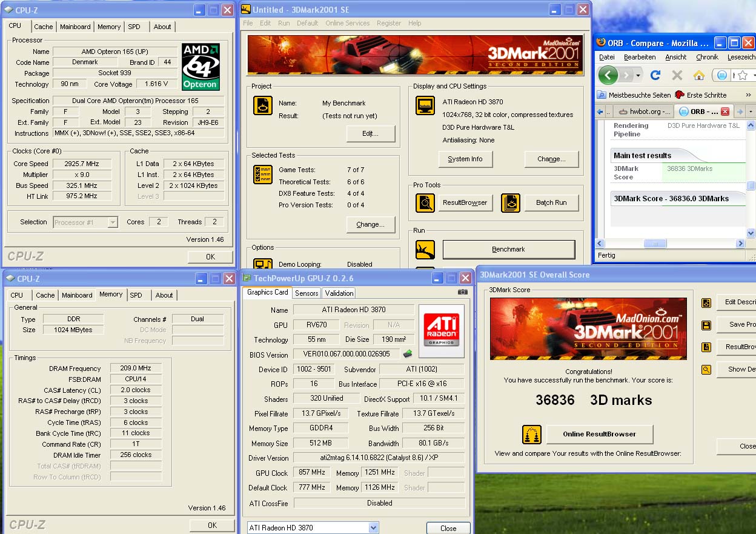The width and height of the screenshot is (756, 534).
Task: Switch to the hwbot.org tab in Firefox
Action: pyautogui.click(x=643, y=112)
